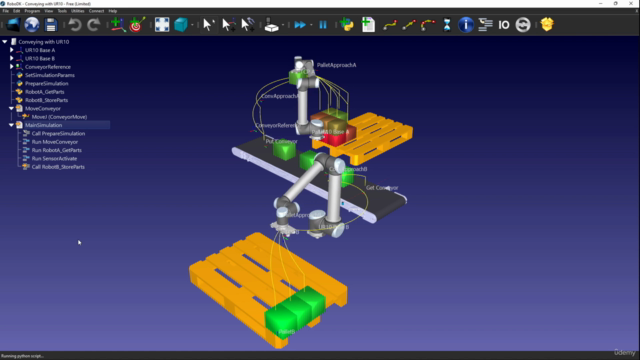Image resolution: width=640 pixels, height=360 pixels.
Task: Add a joint move instruction
Action: point(390,25)
